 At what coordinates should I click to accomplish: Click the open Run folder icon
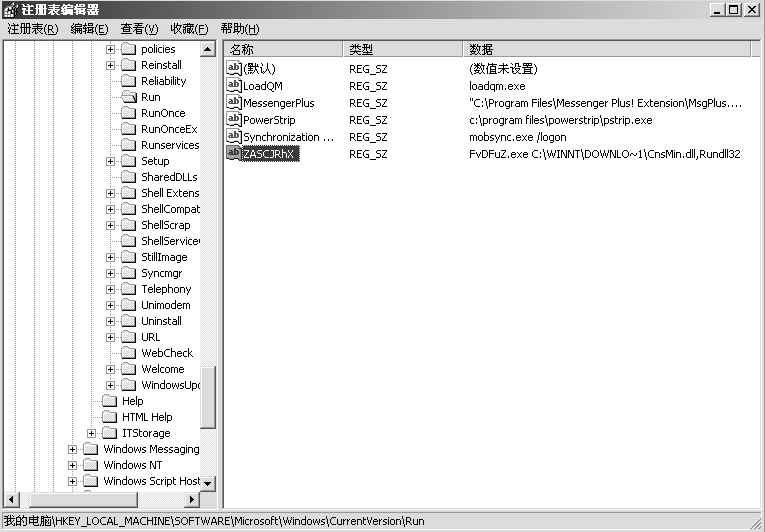[x=129, y=97]
